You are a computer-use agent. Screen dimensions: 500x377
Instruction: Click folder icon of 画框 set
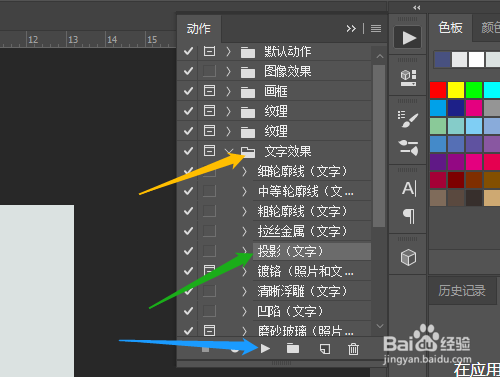(x=248, y=92)
